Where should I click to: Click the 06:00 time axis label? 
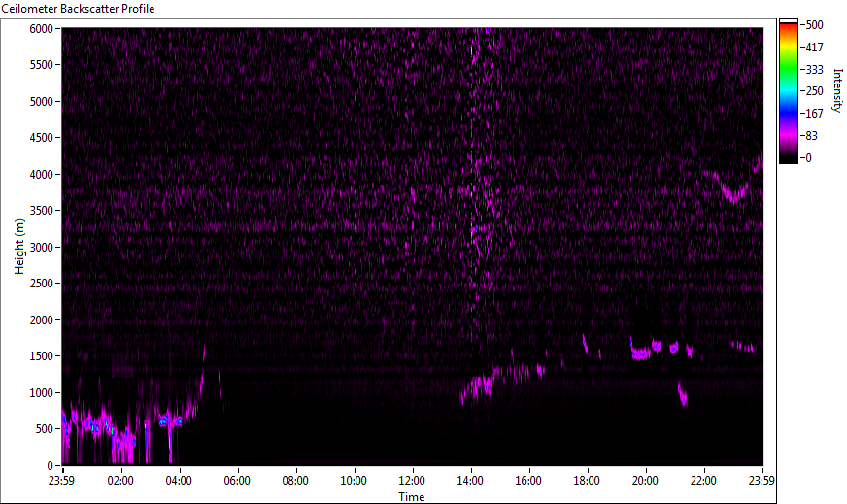237,481
